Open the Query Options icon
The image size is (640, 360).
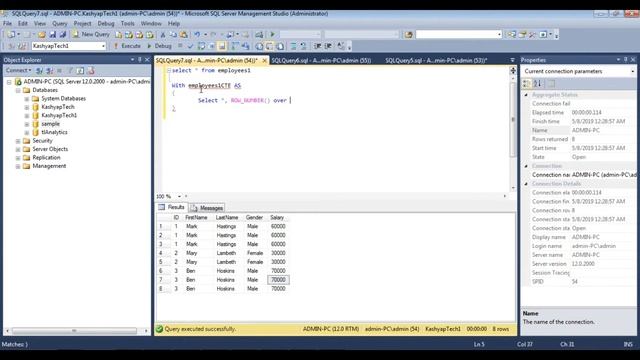tap(212, 46)
